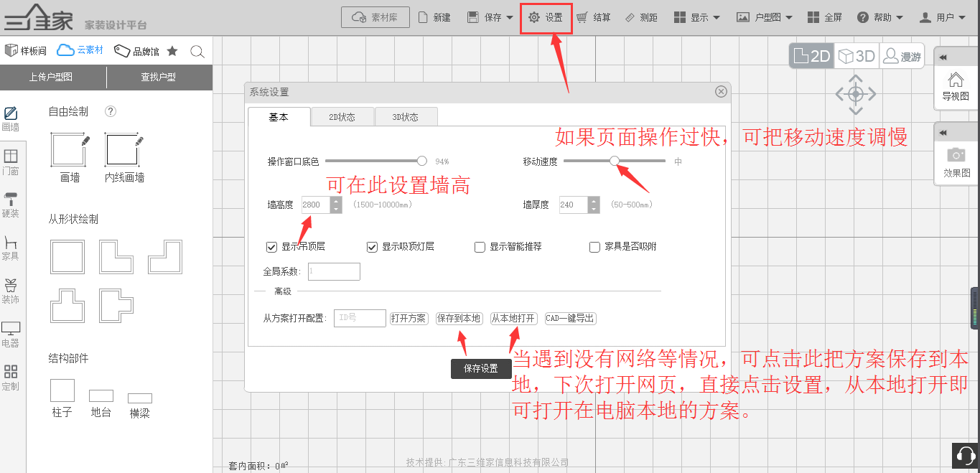The width and height of the screenshot is (980, 473).
Task: Click the 移动速度 slider handle
Action: (x=615, y=161)
